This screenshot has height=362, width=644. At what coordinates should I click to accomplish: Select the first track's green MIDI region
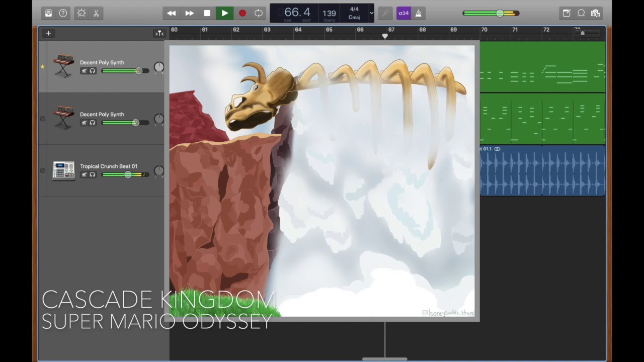click(542, 67)
